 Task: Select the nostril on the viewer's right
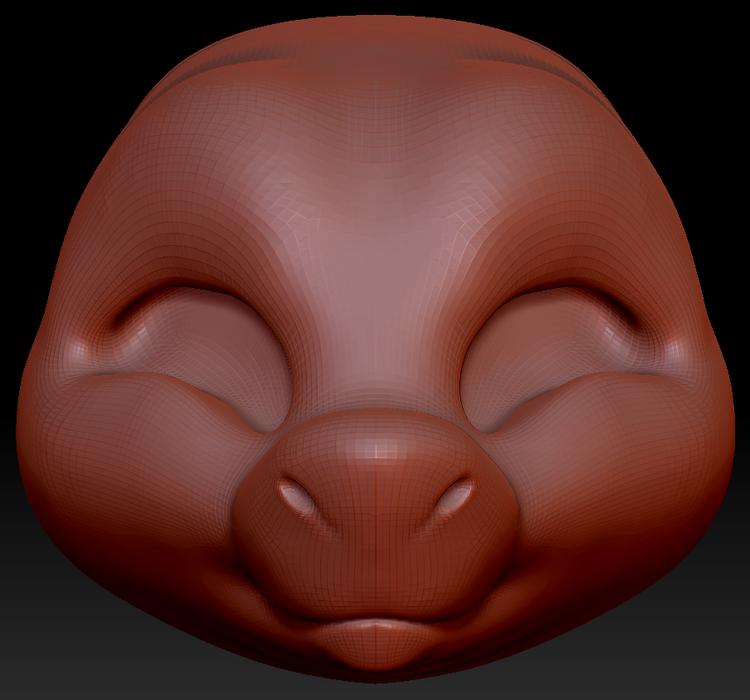click(x=456, y=495)
